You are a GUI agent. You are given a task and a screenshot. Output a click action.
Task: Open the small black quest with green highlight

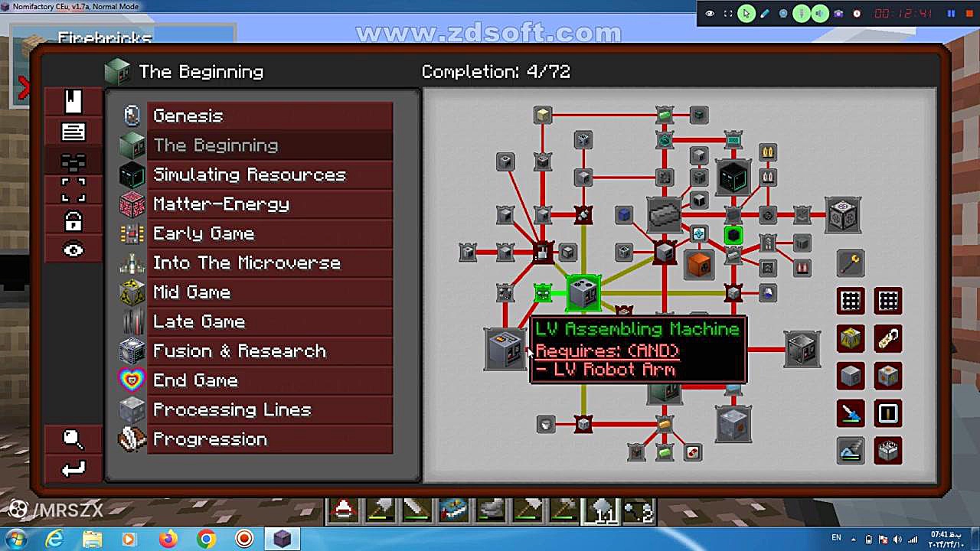click(733, 235)
